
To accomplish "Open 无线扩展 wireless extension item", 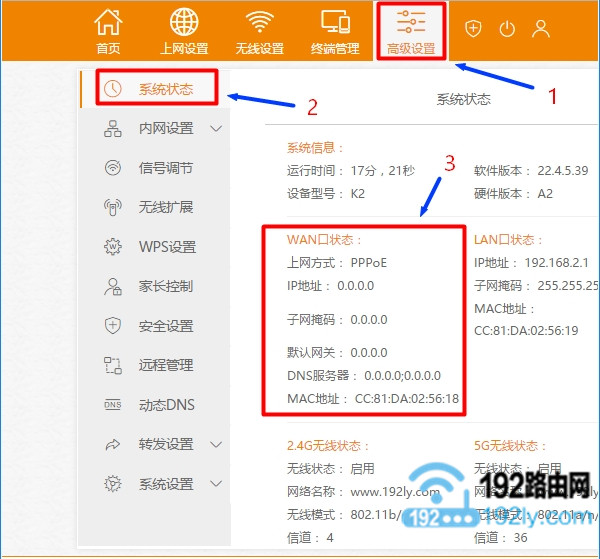I will pos(165,208).
